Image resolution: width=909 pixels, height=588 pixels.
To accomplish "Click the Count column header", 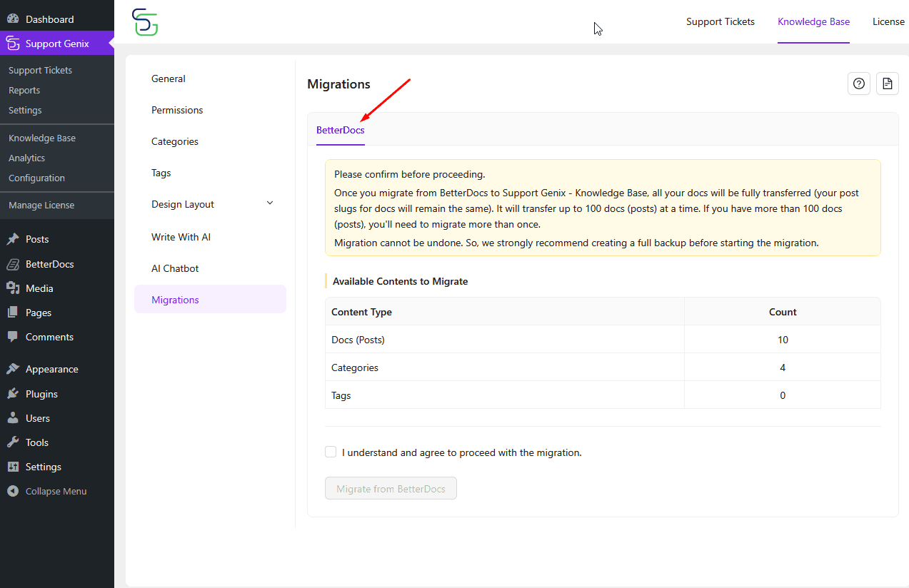I will coord(783,312).
